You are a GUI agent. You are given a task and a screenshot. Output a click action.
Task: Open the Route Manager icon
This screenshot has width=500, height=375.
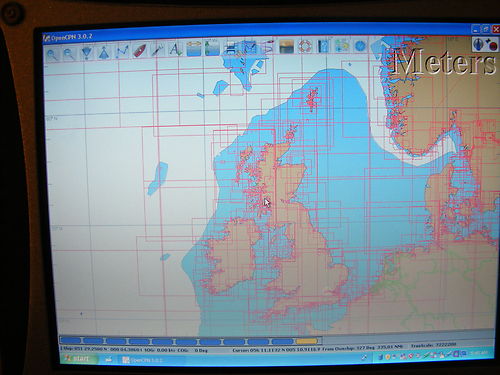250,47
